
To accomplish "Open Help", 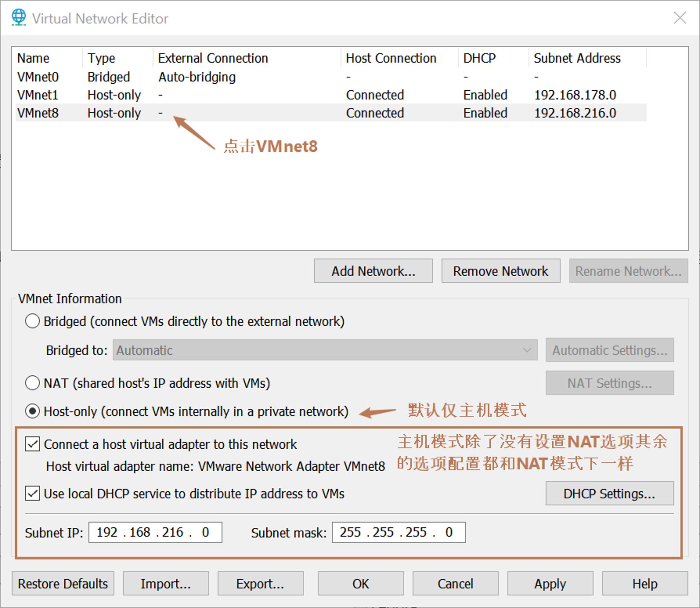I will 645,583.
